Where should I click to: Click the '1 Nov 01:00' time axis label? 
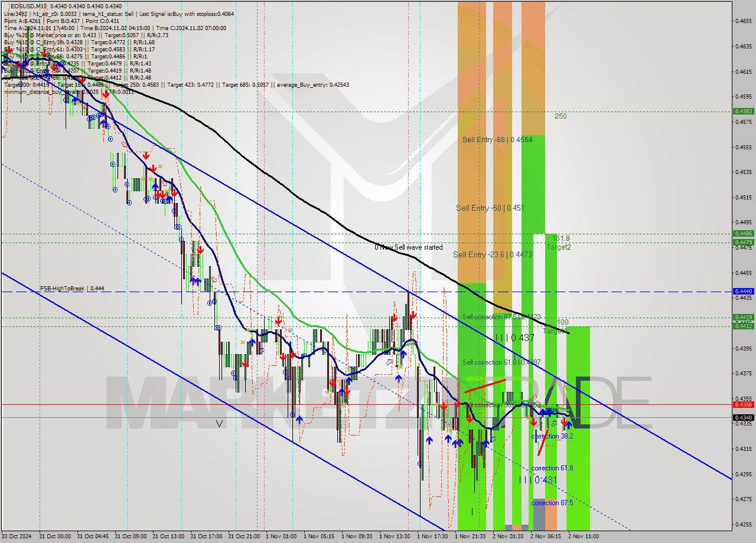click(x=281, y=537)
